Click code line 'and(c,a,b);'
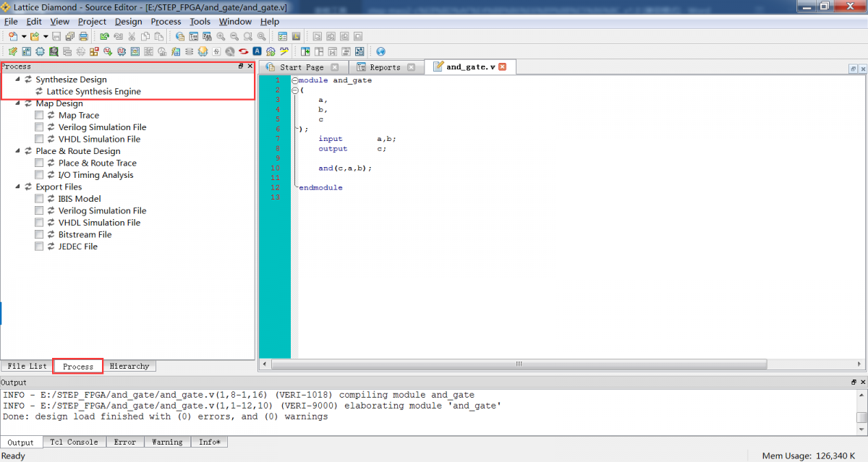 coord(345,168)
